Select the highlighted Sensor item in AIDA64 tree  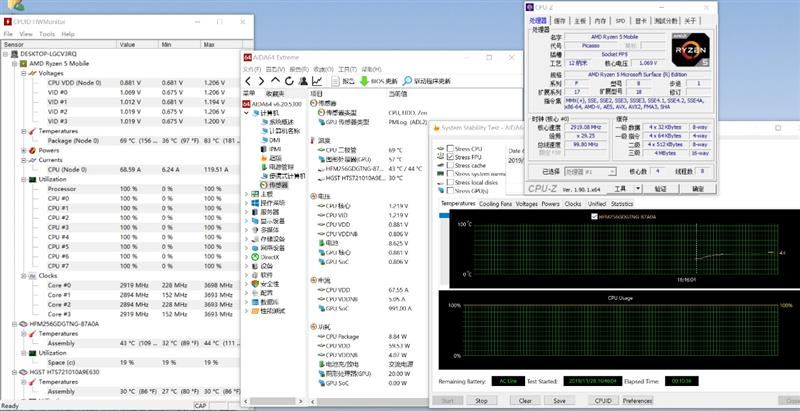273,185
